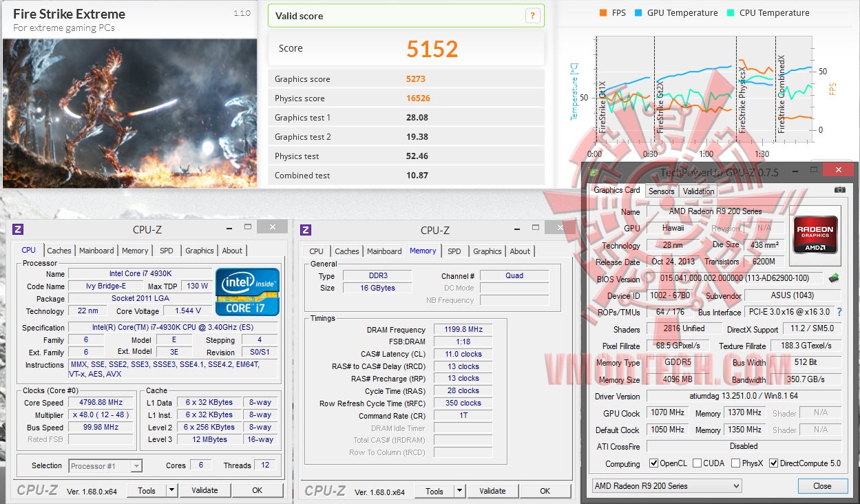
Task: Open Caches tab in CPU-Z showing memory timings
Action: 346,251
